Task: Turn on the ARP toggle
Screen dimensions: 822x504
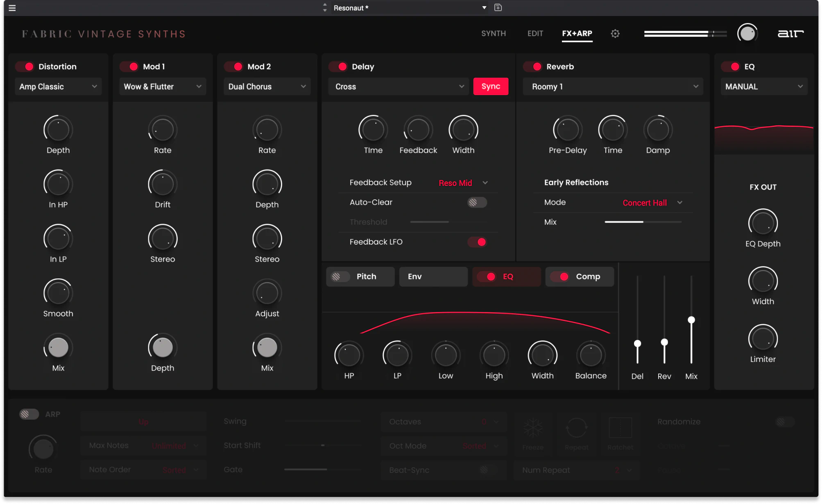Action: (29, 414)
